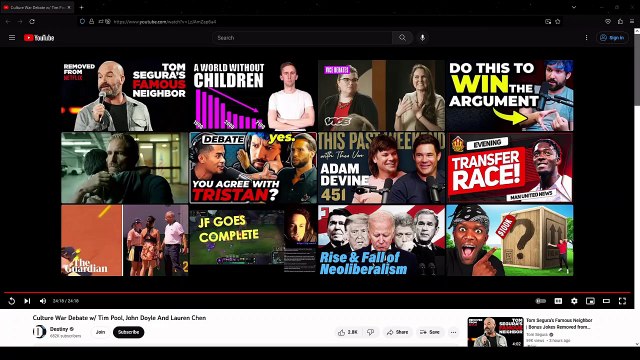Reload the current page
This screenshot has width=640, height=360.
point(32,22)
